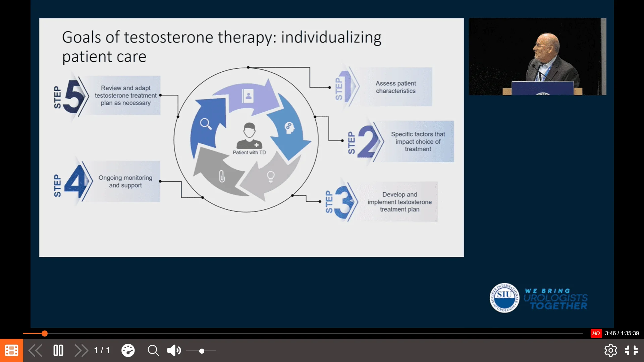
Task: Click the speaker camera thumbnail
Action: (537, 56)
